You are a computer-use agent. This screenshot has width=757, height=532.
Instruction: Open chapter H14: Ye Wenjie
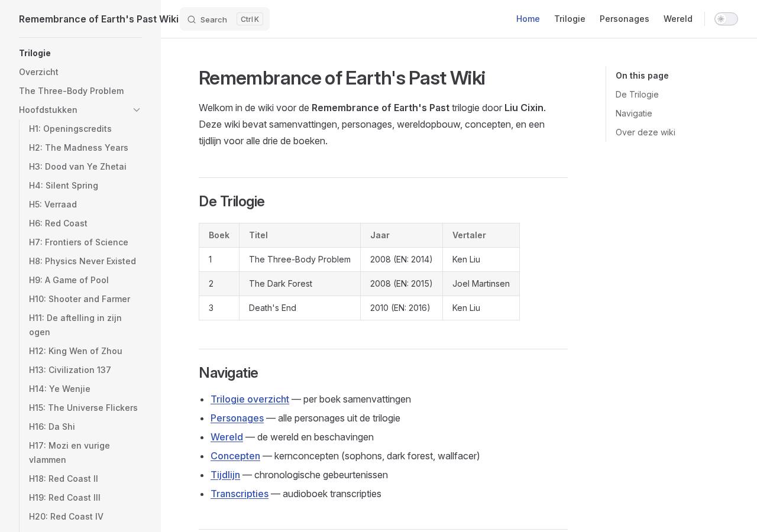coord(60,389)
